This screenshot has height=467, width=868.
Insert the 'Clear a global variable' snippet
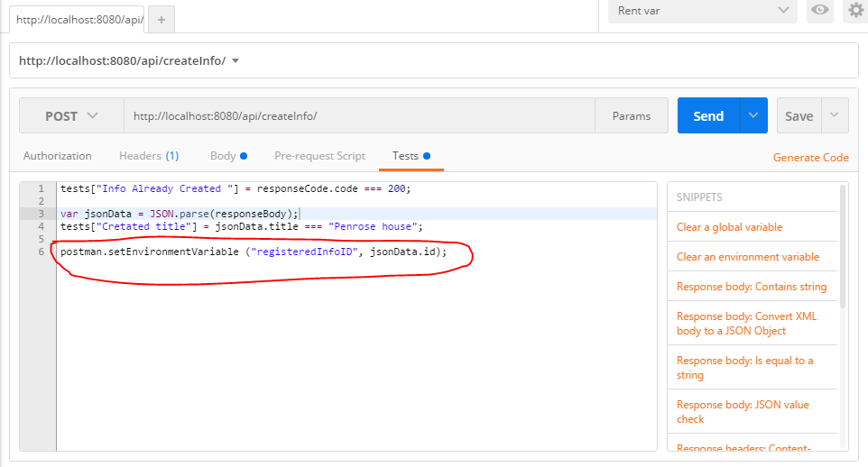click(x=729, y=227)
